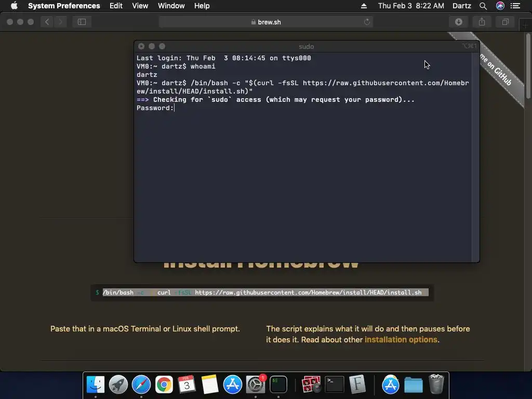Click eject icon in menu bar
532x399 pixels.
point(364,6)
